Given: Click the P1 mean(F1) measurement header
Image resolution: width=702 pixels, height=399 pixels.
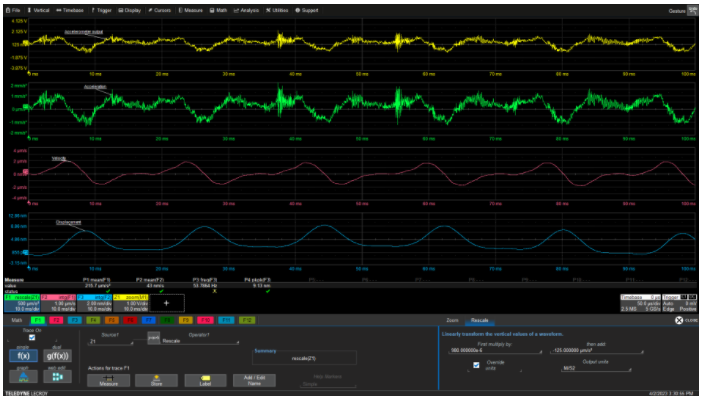Looking at the screenshot, I should point(97,280).
